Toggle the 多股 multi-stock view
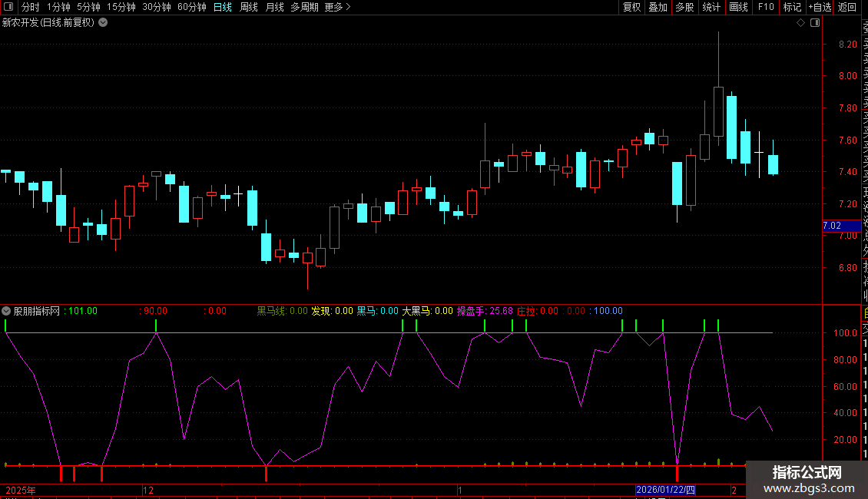This screenshot has height=499, width=868. click(x=684, y=7)
